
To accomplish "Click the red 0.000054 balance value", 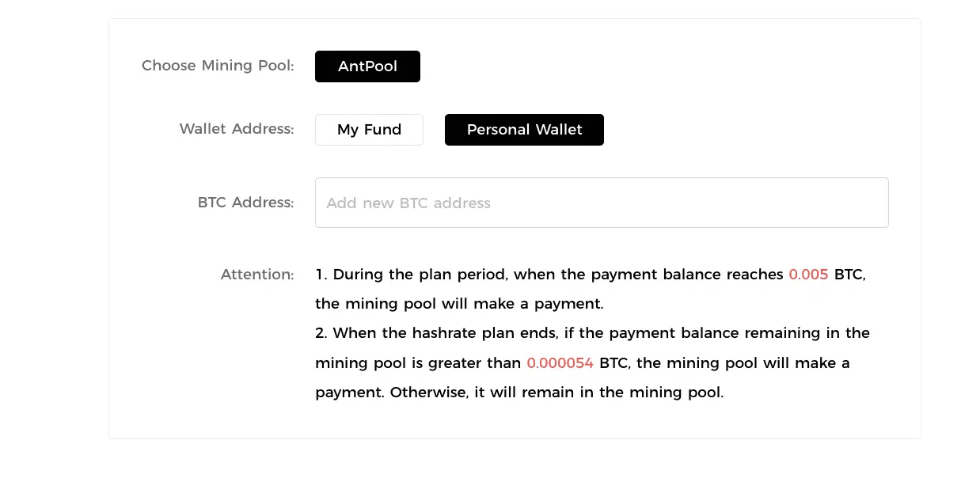I will [560, 363].
